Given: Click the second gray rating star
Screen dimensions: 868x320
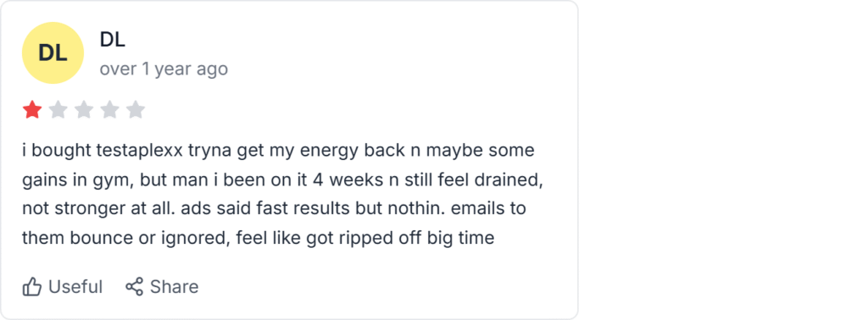Looking at the screenshot, I should pyautogui.click(x=58, y=110).
